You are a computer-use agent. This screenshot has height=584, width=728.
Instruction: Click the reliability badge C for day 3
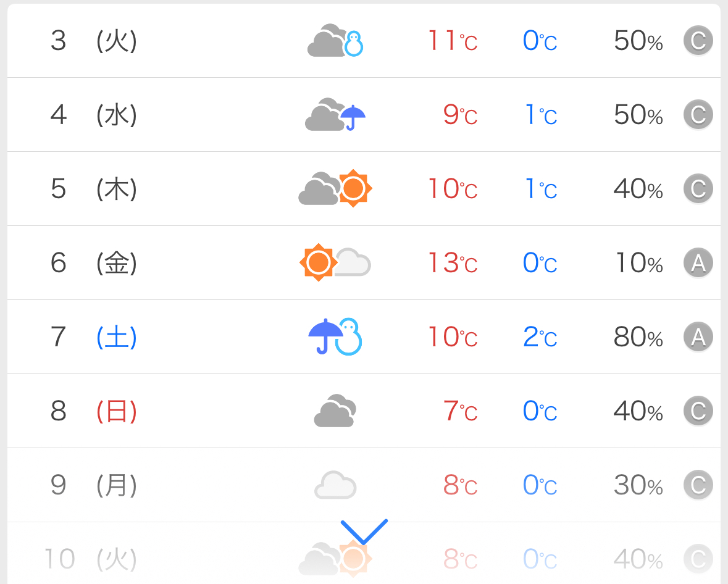[x=698, y=41]
